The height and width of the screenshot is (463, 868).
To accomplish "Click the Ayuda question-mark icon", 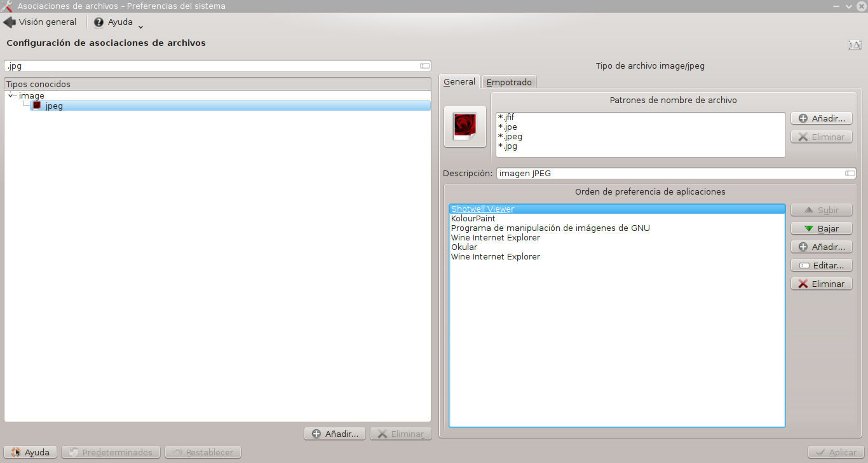I will pyautogui.click(x=98, y=21).
